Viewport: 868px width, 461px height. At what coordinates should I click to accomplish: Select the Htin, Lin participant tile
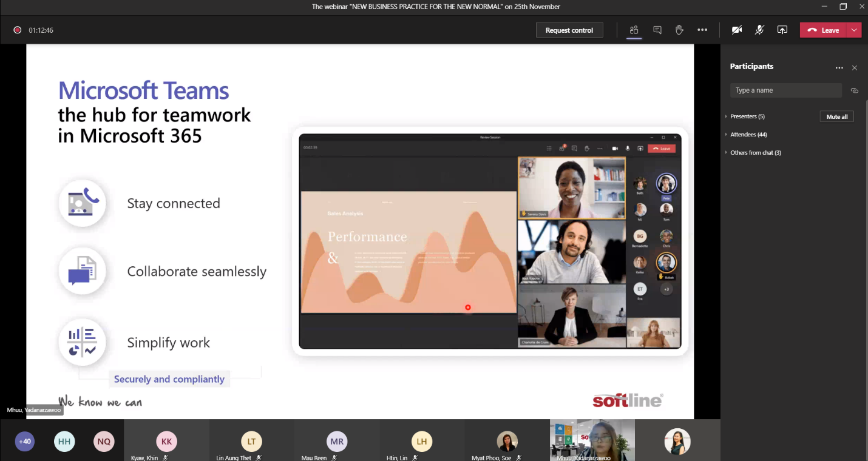(422, 440)
